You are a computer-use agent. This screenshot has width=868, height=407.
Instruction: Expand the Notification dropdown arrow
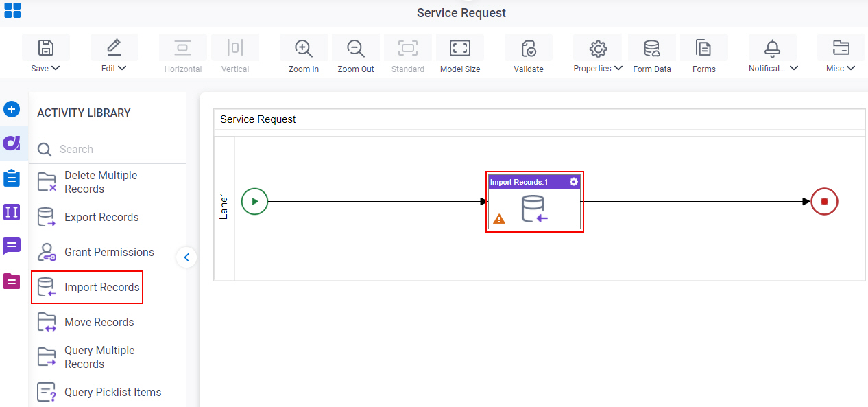point(794,68)
